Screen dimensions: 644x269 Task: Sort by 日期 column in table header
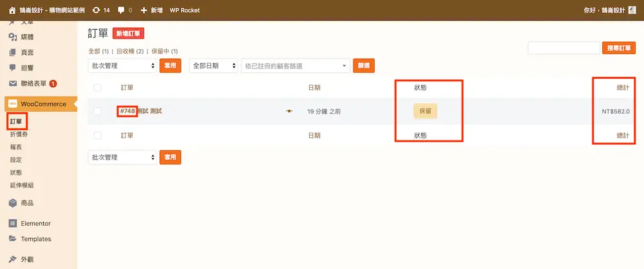pyautogui.click(x=314, y=88)
